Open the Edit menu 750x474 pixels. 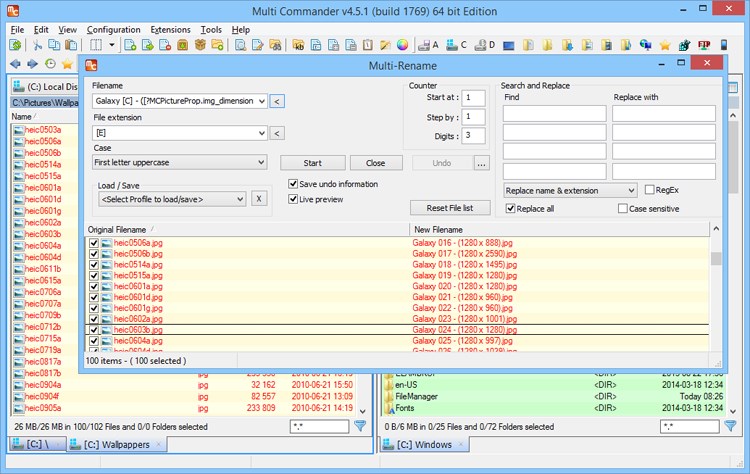41,30
